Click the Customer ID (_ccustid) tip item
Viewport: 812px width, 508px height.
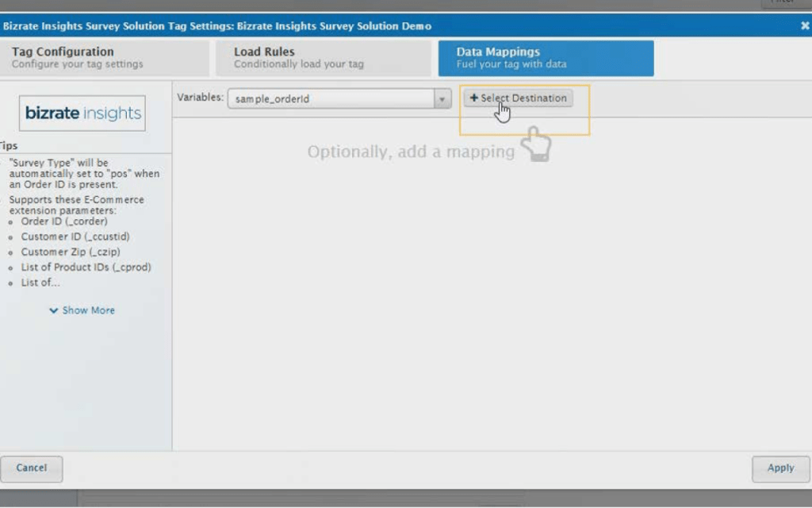click(75, 237)
